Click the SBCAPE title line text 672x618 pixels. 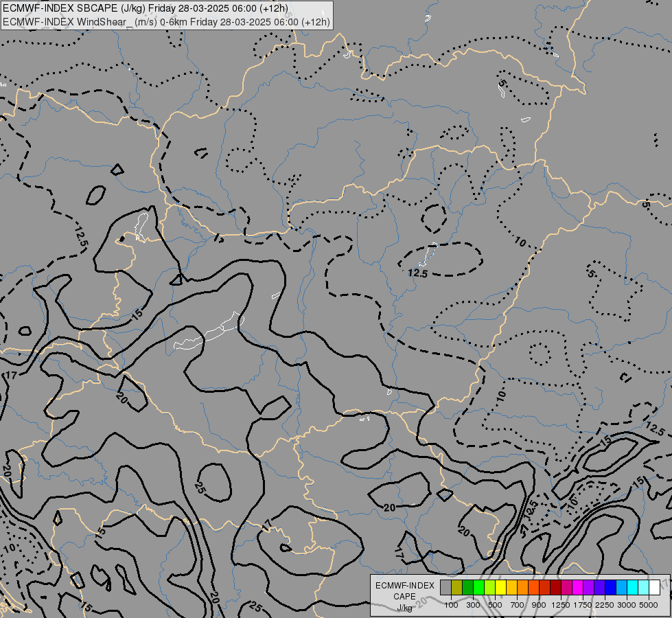point(146,8)
